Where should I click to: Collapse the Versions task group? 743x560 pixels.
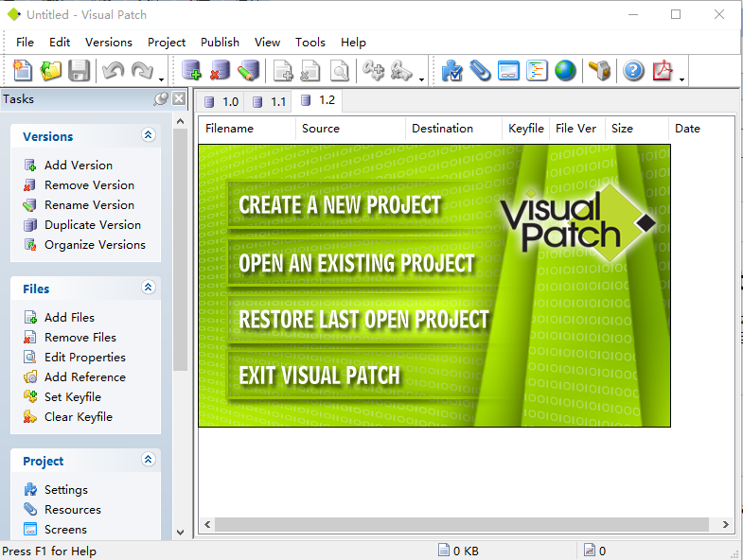[x=149, y=135]
